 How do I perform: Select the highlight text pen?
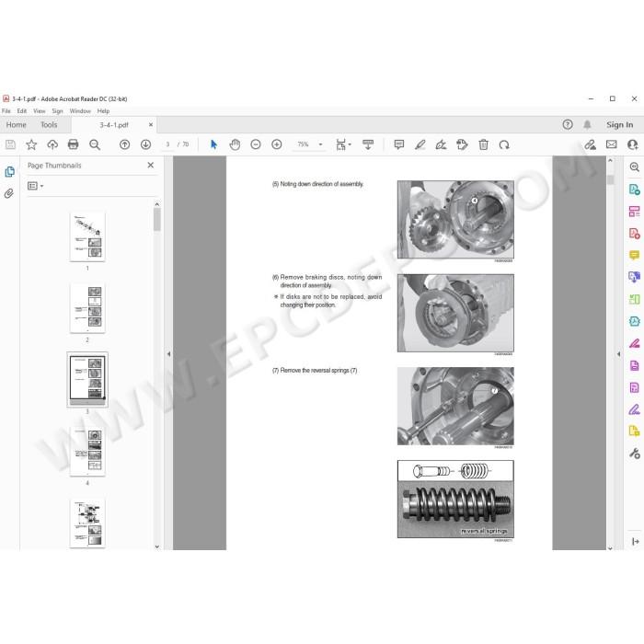click(420, 144)
